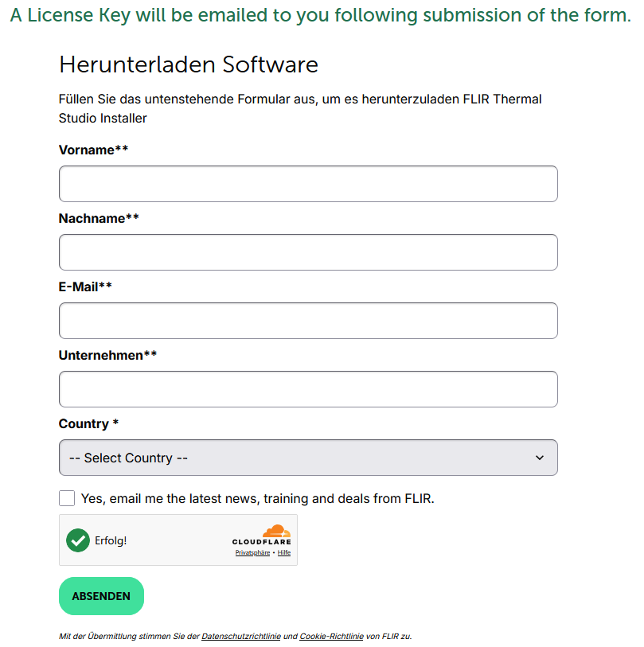The height and width of the screenshot is (647, 644).
Task: Click the chevron arrow of the Country dropdown
Action: click(540, 458)
